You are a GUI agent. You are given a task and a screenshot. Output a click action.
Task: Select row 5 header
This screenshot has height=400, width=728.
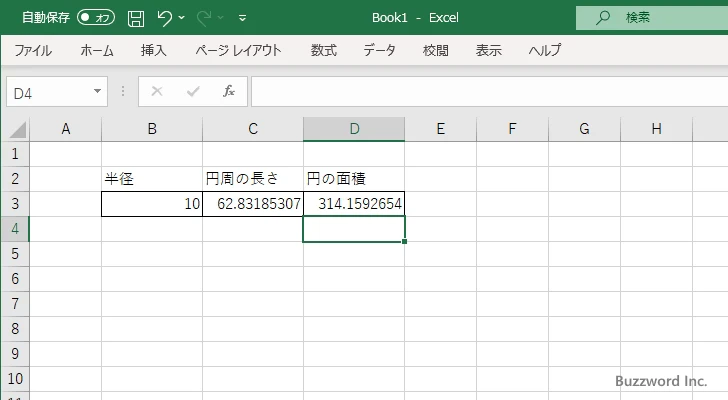tap(15, 254)
